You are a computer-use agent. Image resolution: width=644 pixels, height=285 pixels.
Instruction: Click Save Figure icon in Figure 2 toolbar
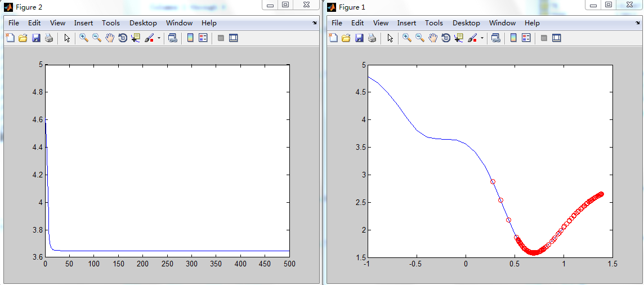[x=35, y=38]
